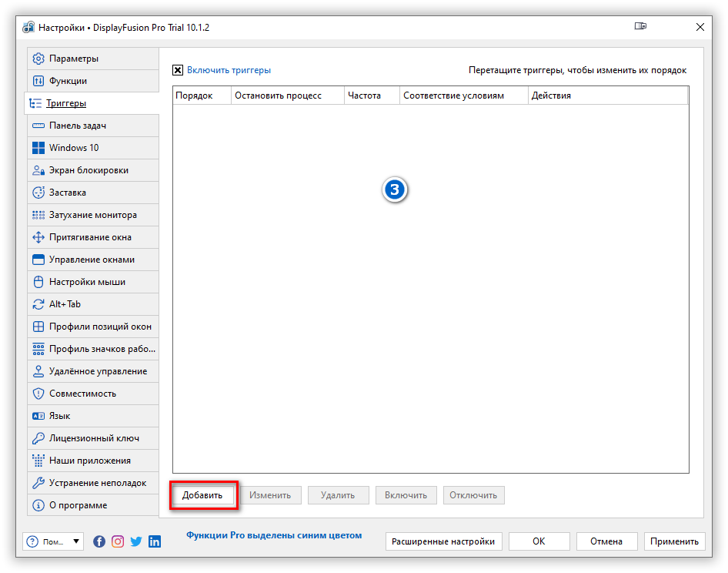Click the О программе info icon

[38, 505]
